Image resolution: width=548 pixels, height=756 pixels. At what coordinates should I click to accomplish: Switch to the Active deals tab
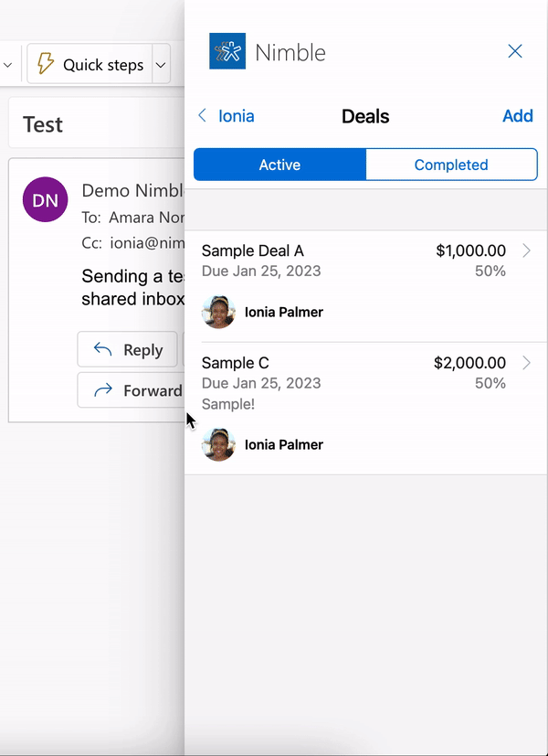[279, 165]
